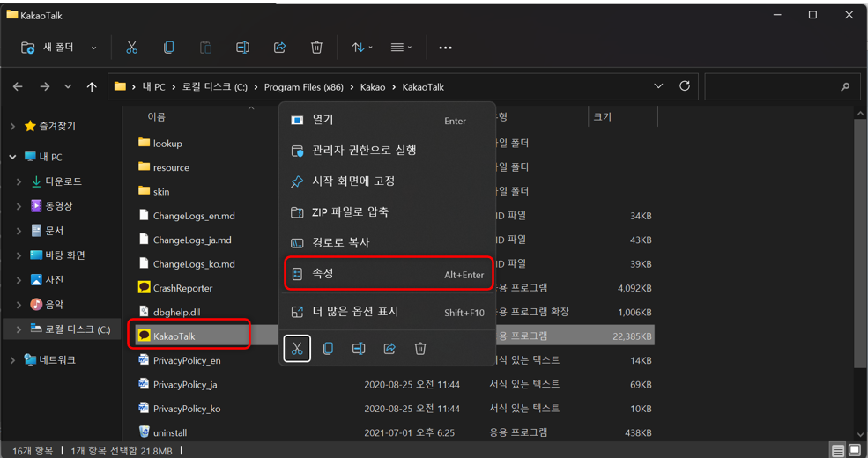This screenshot has width=868, height=458.
Task: Sort by the 크기 column header
Action: 602,117
